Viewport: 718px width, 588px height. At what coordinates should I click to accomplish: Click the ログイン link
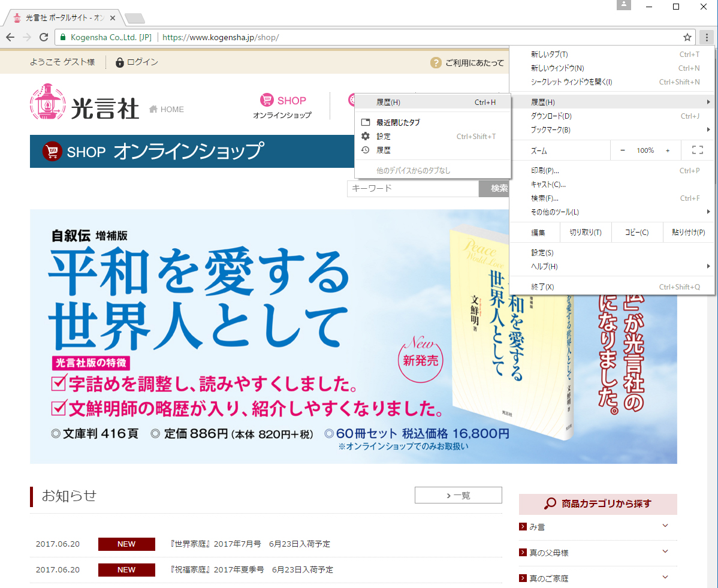point(143,62)
